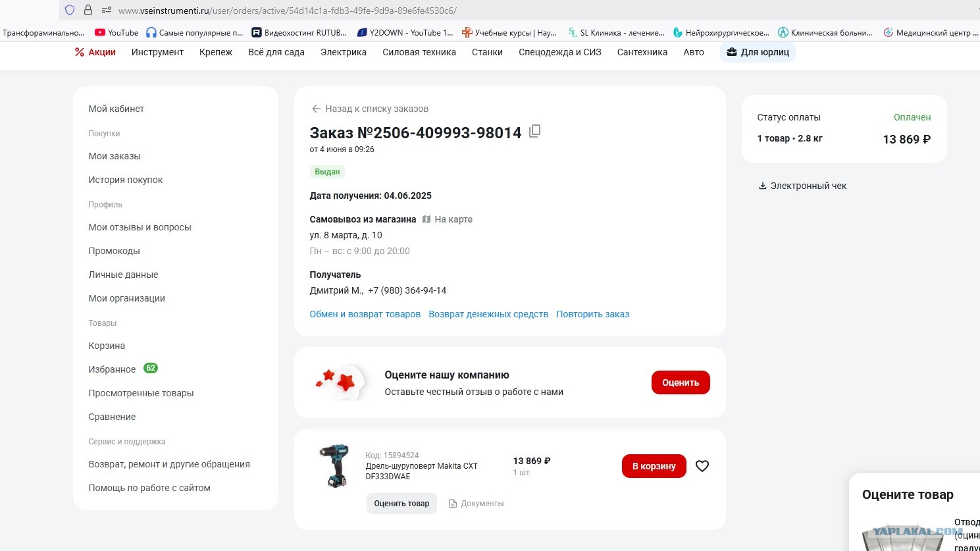The image size is (980, 551).
Task: Click Возврат денежных средств link
Action: [x=488, y=314]
